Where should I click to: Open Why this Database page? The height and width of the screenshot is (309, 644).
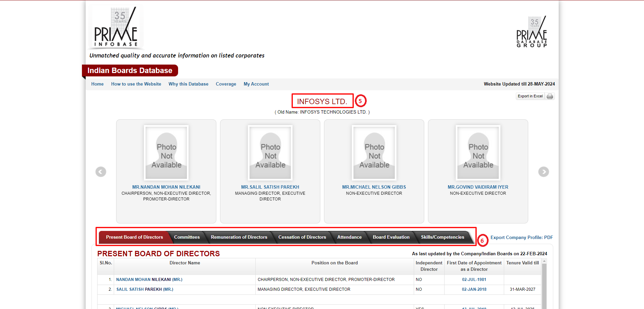189,84
